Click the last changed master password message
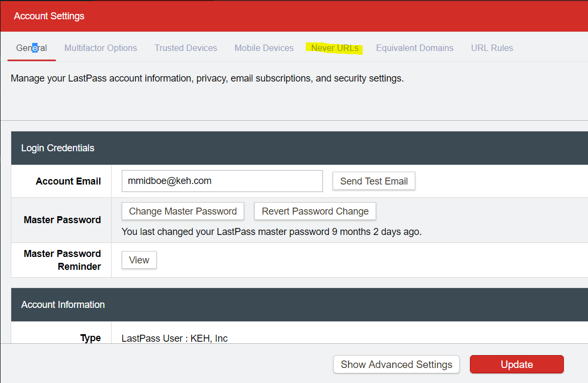Viewport: 588px width, 383px height. [x=271, y=232]
